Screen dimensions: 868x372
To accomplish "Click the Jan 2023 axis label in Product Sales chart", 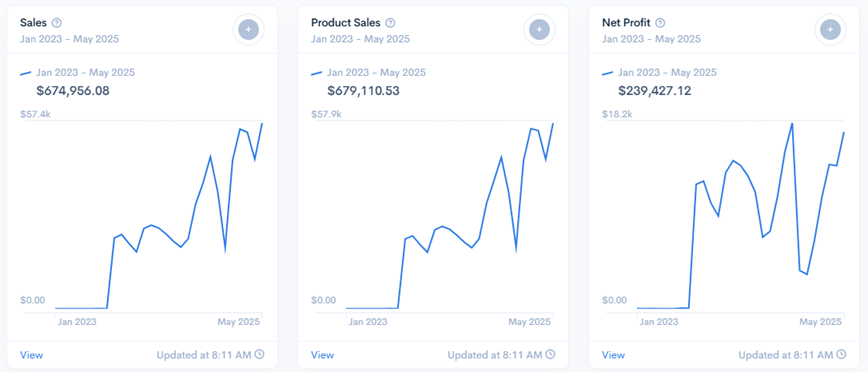I will pyautogui.click(x=368, y=322).
